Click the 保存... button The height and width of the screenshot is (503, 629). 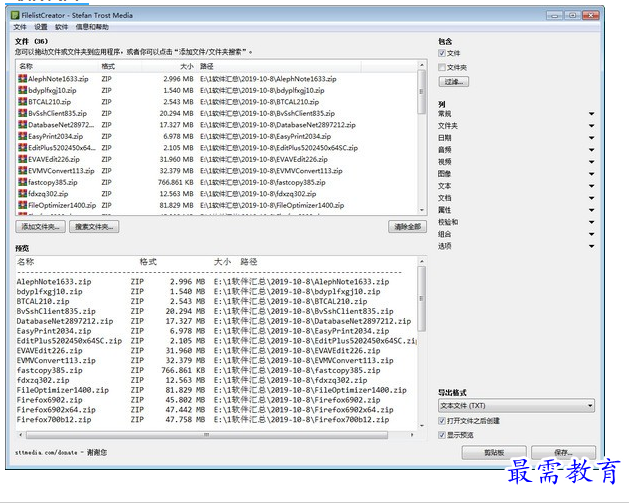(x=563, y=452)
